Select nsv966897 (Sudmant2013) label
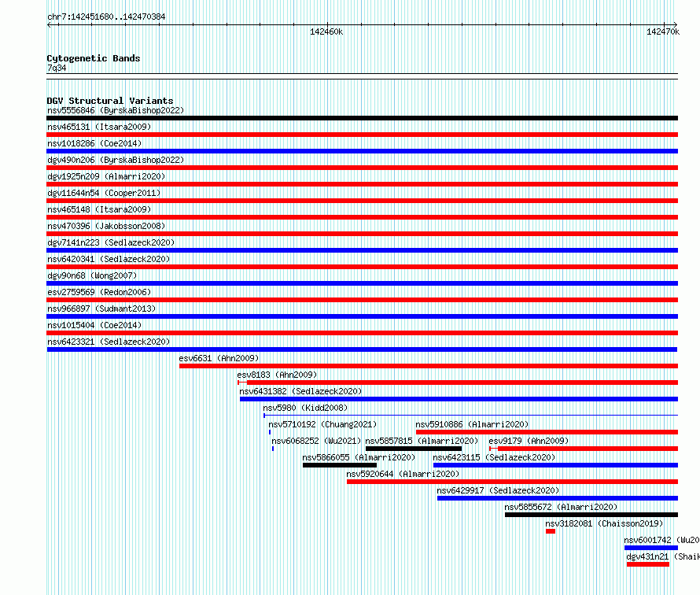 (x=101, y=309)
